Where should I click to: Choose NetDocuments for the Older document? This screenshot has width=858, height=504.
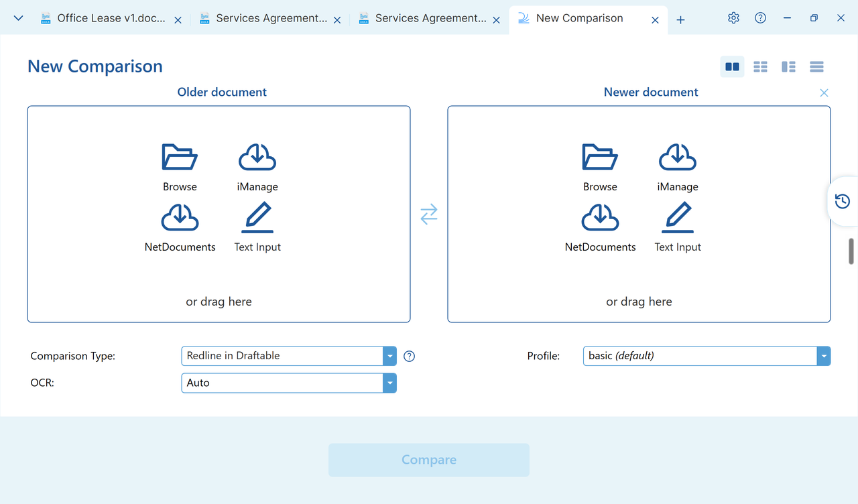coord(180,227)
